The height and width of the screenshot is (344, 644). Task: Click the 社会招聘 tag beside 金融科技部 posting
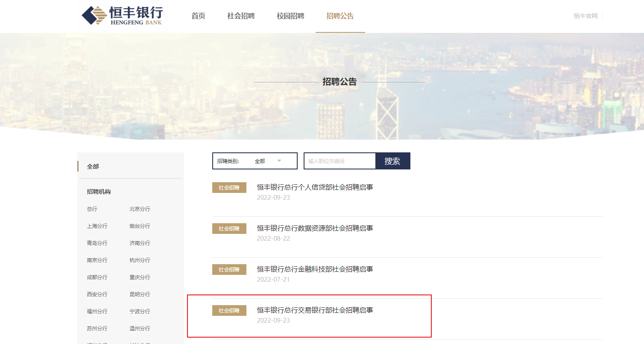(x=229, y=269)
